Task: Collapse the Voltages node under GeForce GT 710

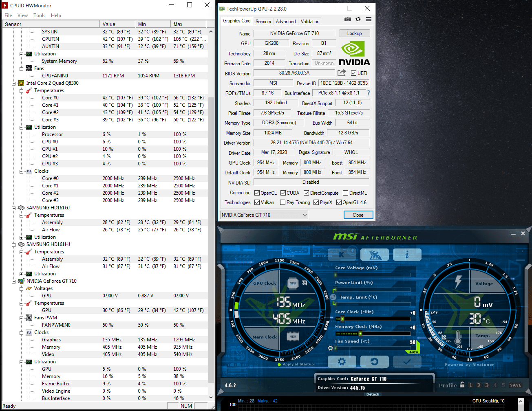Action: [21, 288]
